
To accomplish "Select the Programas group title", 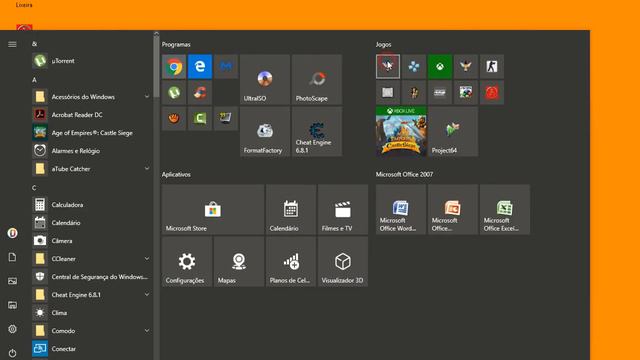I will (x=176, y=44).
